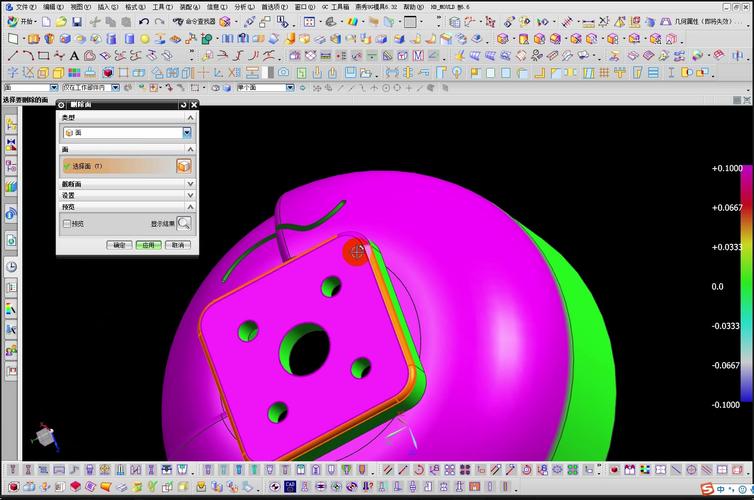Click the 选择面 select face row
This screenshot has height=500, width=754.
tap(127, 166)
